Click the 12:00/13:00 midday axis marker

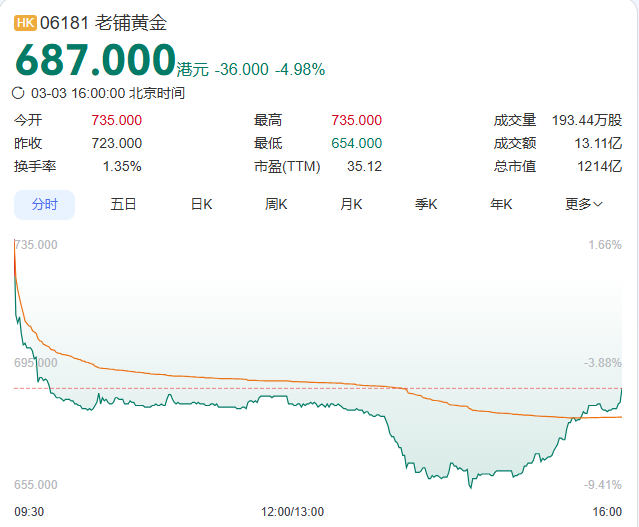(293, 511)
